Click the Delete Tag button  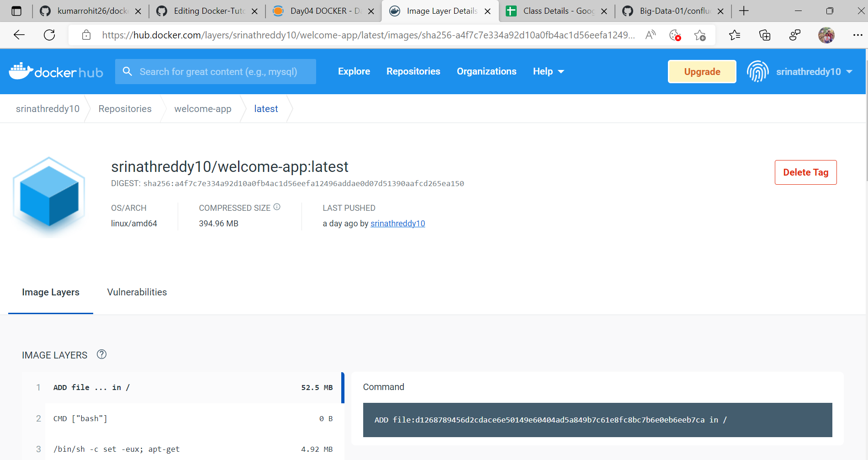coord(805,172)
